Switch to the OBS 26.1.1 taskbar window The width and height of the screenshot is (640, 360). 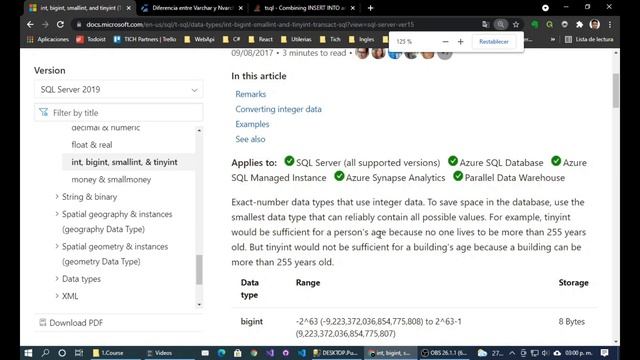coord(445,353)
